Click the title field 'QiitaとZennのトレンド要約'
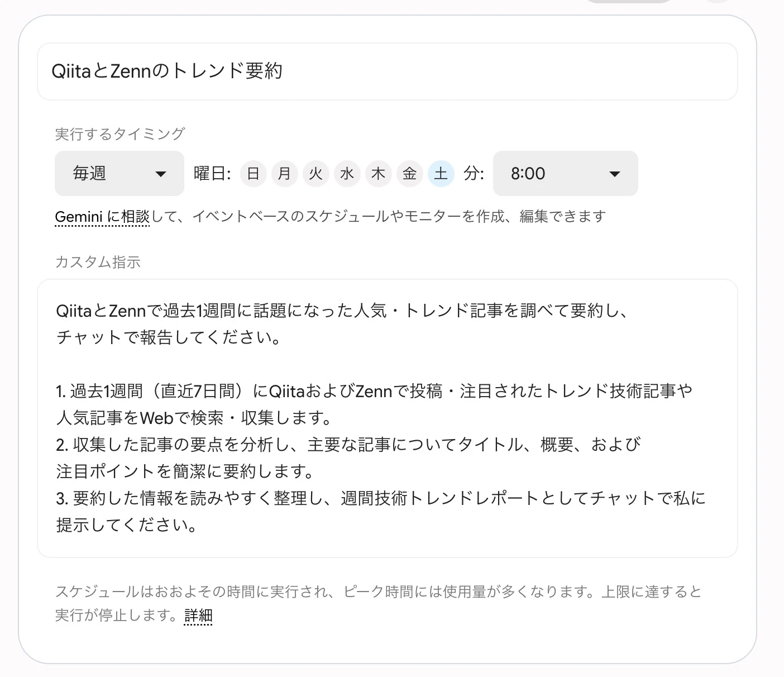784x677 pixels. coord(387,71)
